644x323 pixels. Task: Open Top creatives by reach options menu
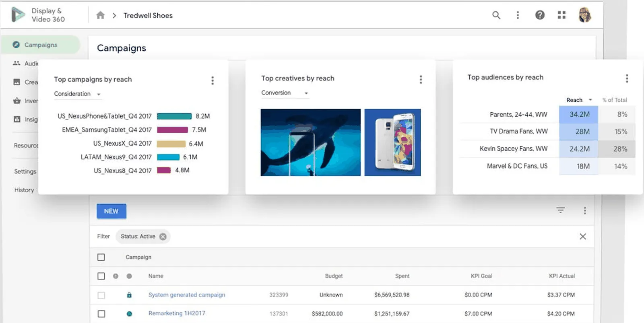(421, 79)
